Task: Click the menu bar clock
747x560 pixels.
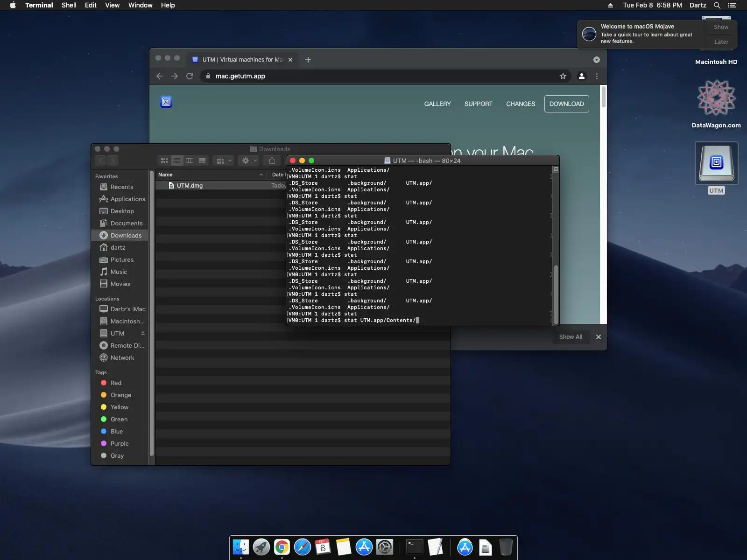Action: coord(652,5)
